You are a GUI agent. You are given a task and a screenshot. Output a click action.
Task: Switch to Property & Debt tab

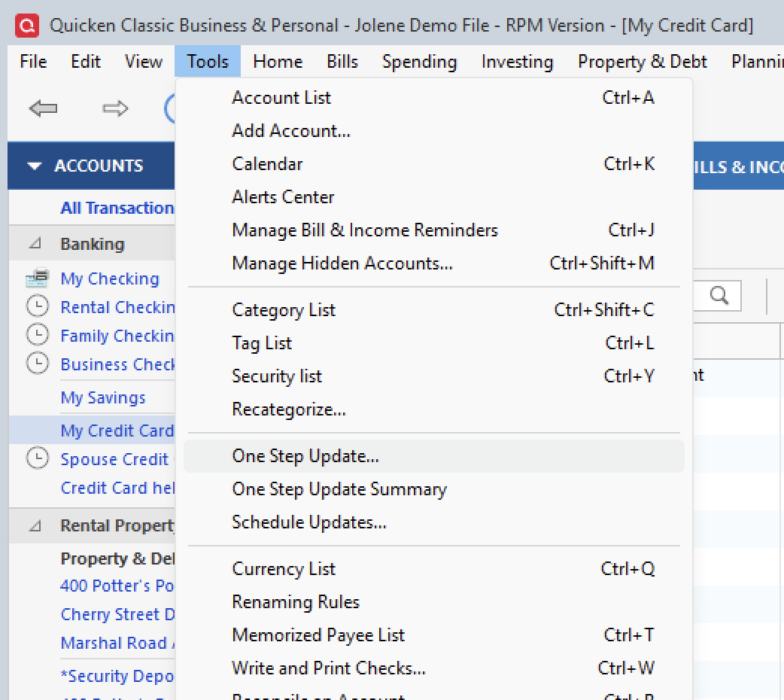point(643,62)
